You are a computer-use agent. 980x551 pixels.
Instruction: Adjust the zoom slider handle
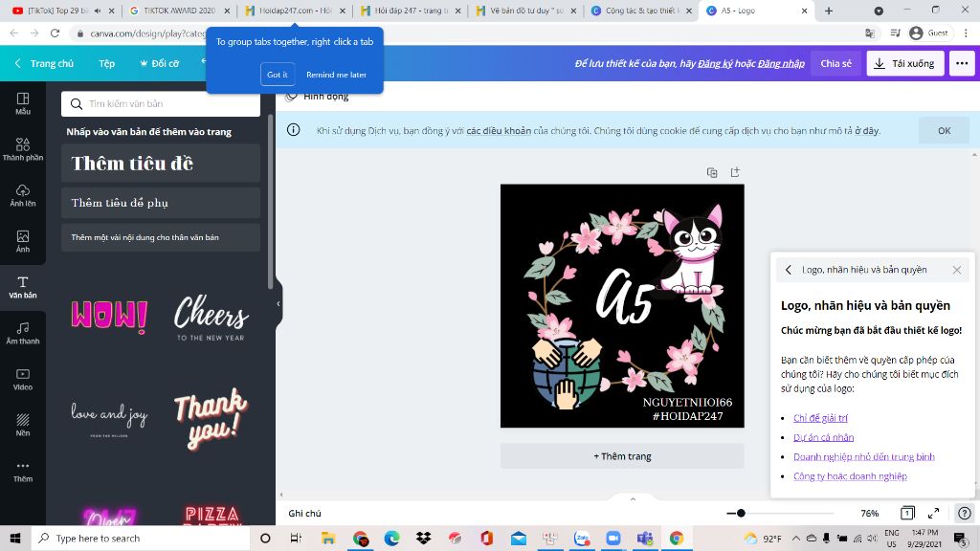click(x=741, y=513)
